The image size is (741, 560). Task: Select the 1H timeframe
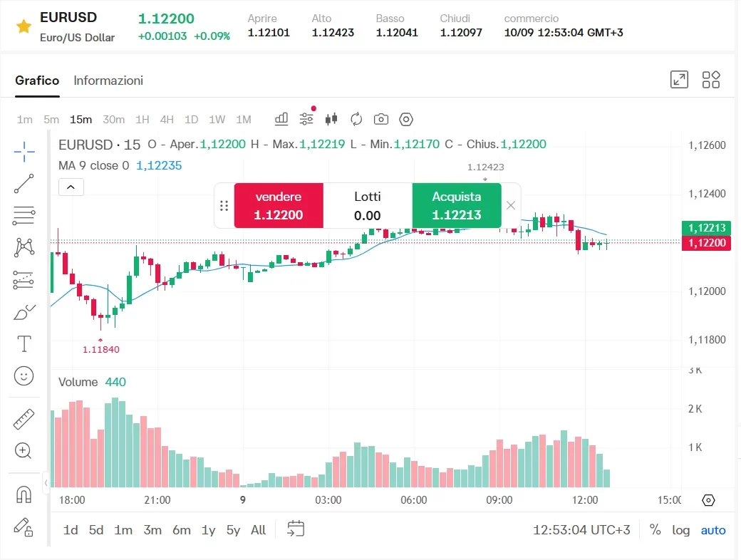tap(142, 120)
